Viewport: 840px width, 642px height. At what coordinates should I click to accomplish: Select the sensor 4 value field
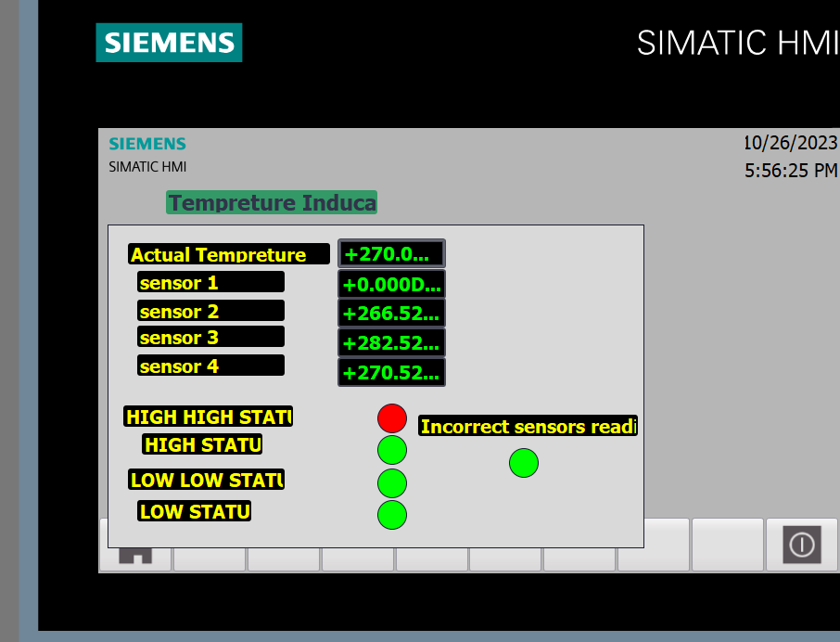click(391, 372)
